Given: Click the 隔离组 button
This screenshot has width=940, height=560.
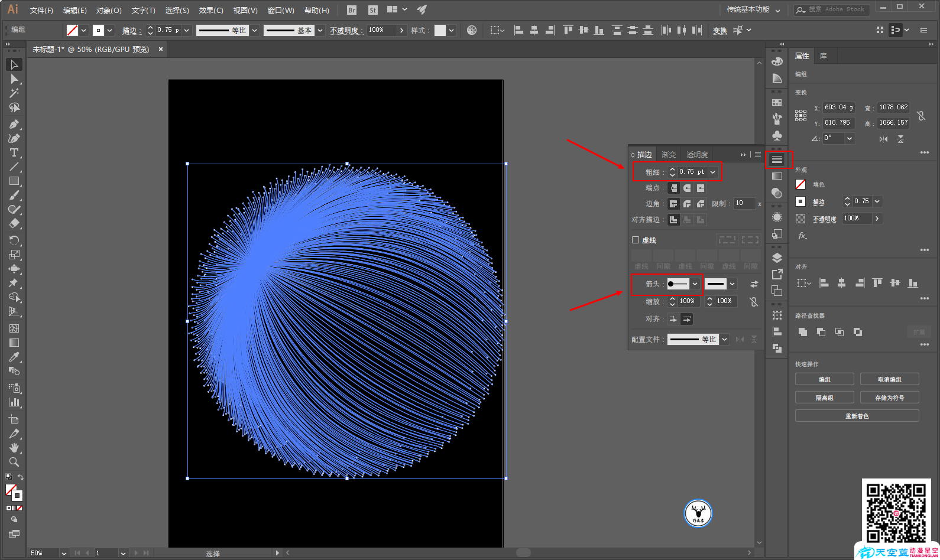Looking at the screenshot, I should coord(825,398).
